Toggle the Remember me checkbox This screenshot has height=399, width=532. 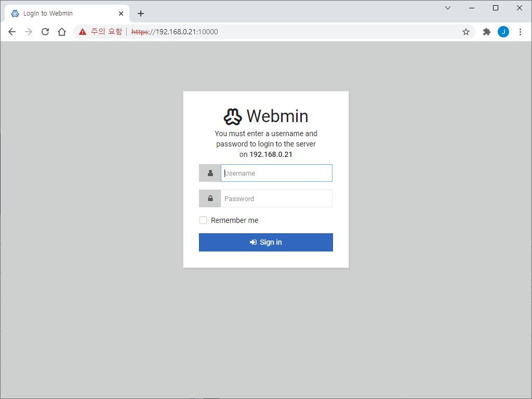pyautogui.click(x=203, y=220)
